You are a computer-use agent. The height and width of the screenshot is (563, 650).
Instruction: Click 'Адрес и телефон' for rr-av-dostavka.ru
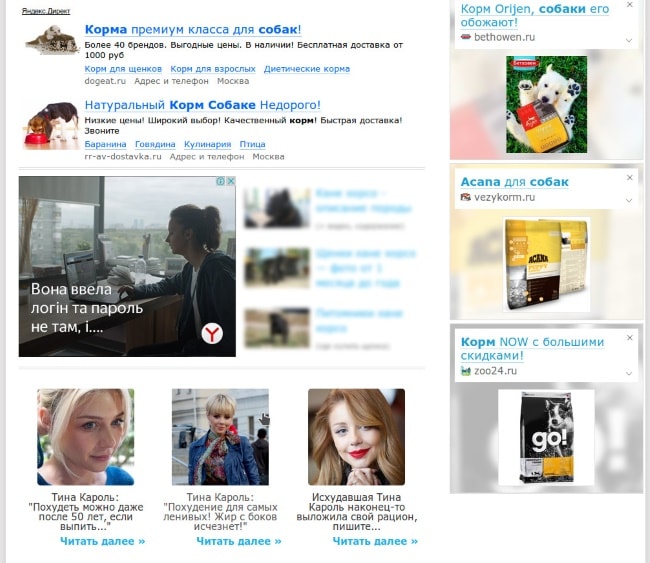pyautogui.click(x=207, y=157)
